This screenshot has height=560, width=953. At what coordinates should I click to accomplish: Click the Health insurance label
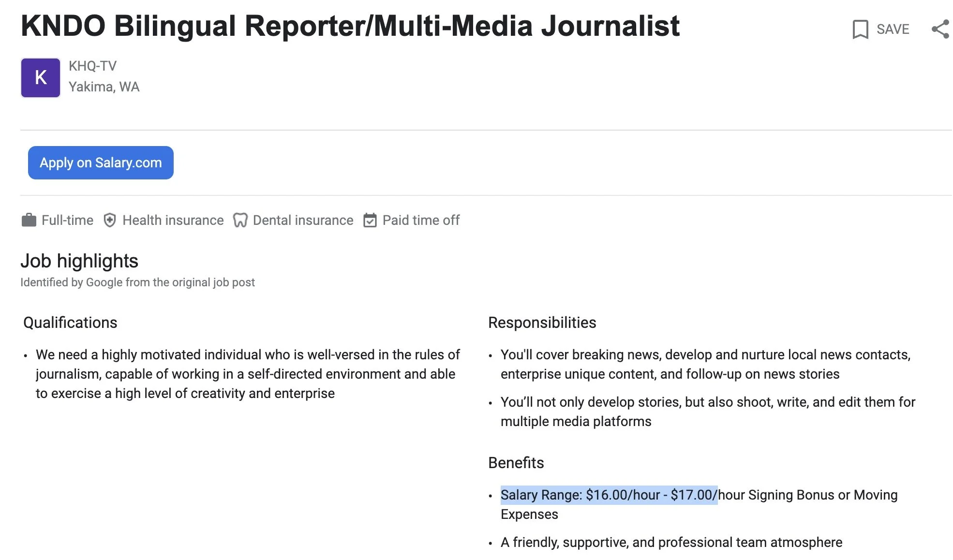click(x=173, y=221)
